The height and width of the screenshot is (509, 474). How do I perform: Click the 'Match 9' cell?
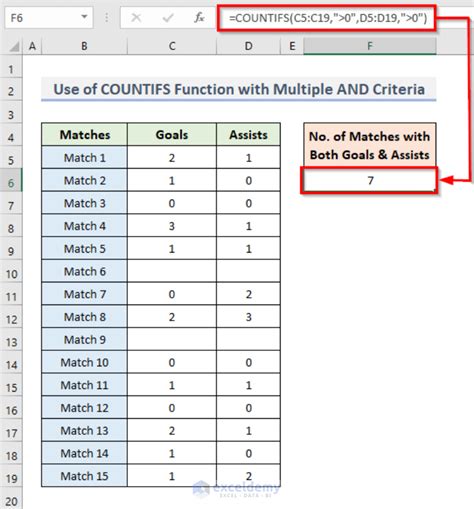tap(84, 340)
